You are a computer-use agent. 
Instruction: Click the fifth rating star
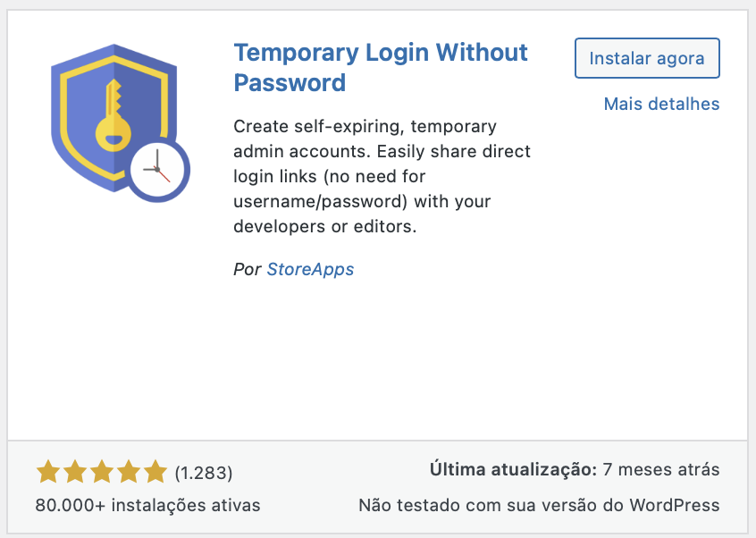tap(155, 471)
